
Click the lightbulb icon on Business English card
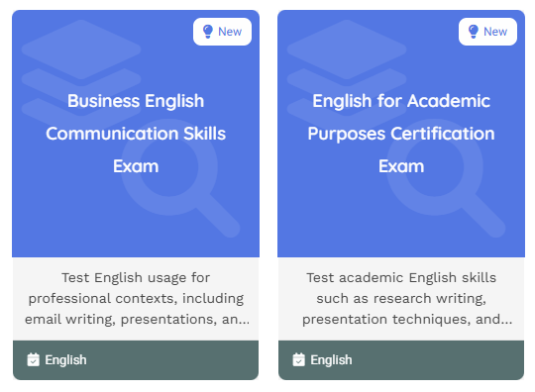[x=208, y=32]
